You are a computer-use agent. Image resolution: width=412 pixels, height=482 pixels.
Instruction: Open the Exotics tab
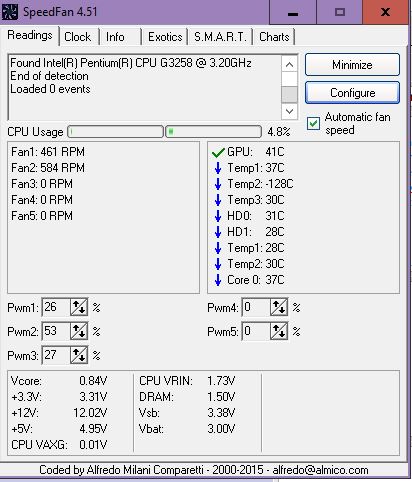point(165,37)
